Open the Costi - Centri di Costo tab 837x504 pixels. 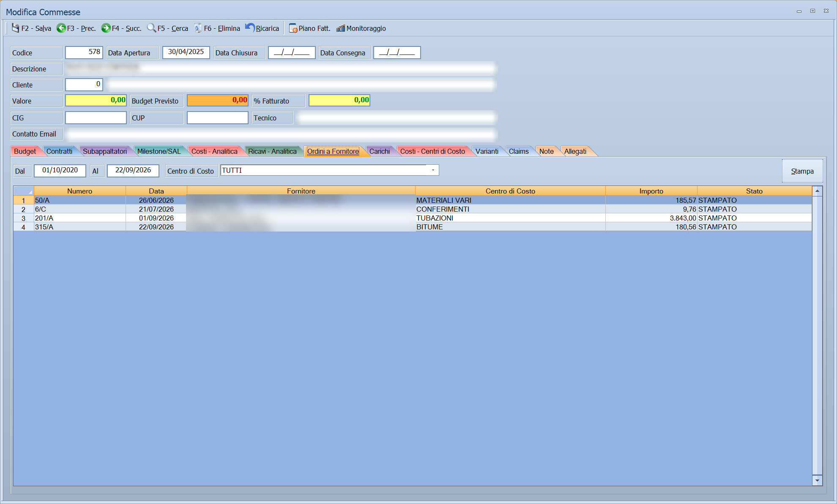pos(432,151)
